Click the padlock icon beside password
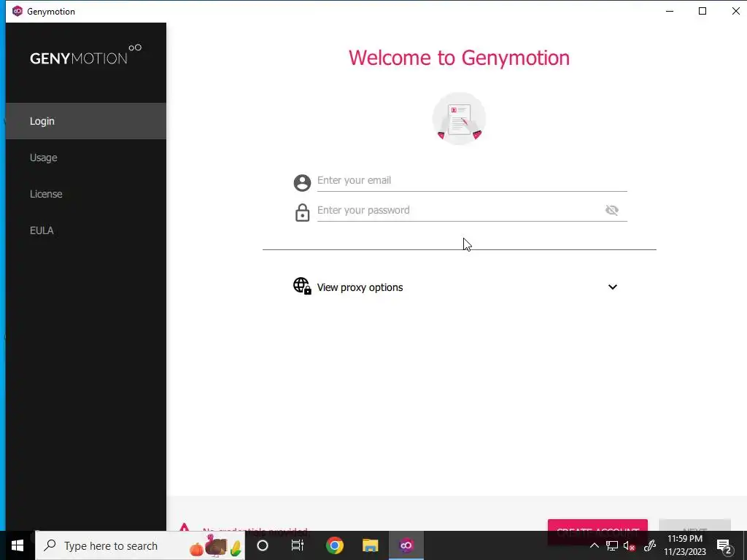The width and height of the screenshot is (747, 560). [x=302, y=213]
